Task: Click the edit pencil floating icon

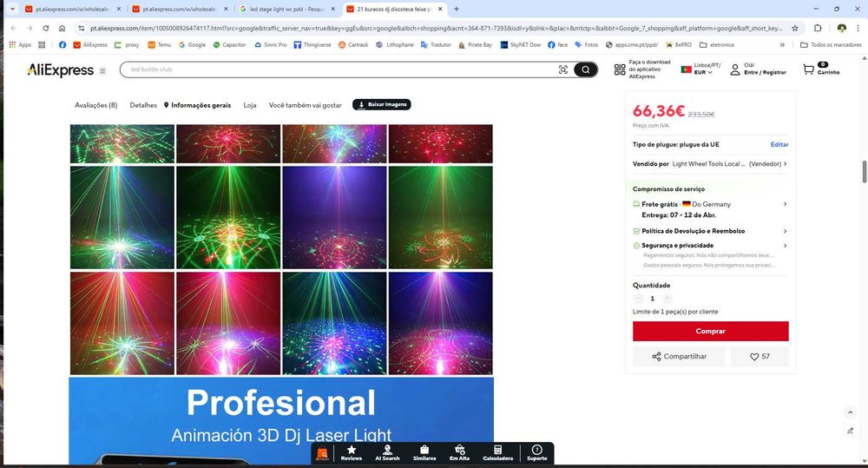Action: (x=851, y=431)
